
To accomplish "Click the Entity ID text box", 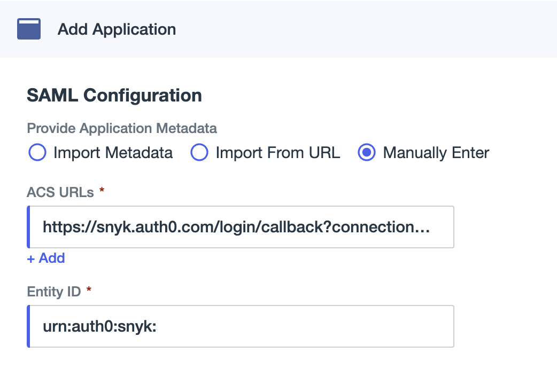I will coord(241,326).
